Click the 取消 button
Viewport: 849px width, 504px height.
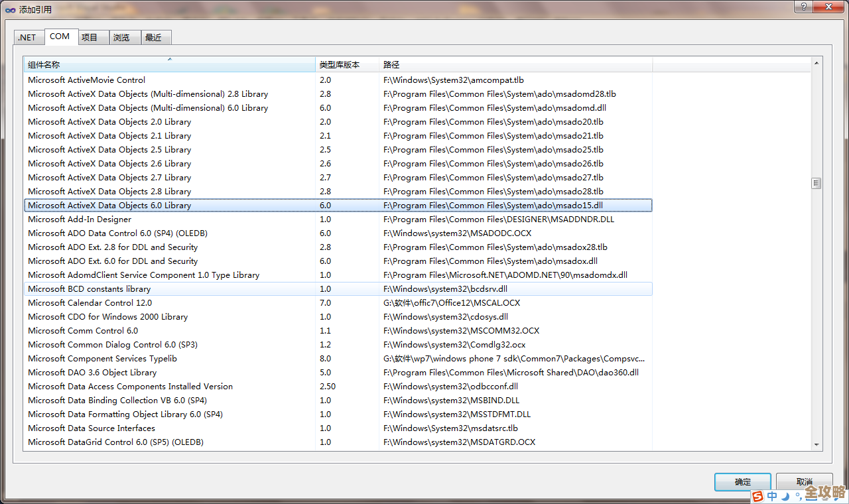804,482
